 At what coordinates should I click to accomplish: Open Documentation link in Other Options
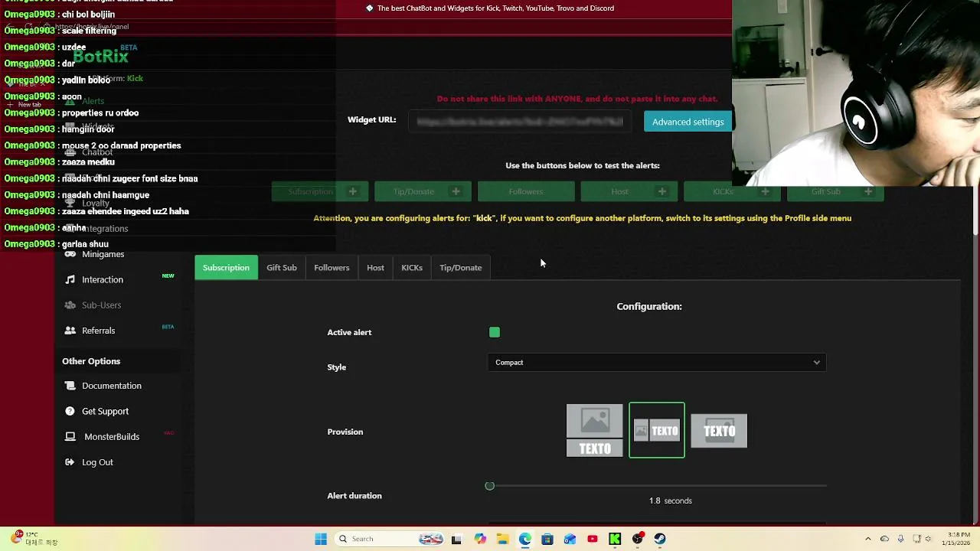tap(112, 386)
